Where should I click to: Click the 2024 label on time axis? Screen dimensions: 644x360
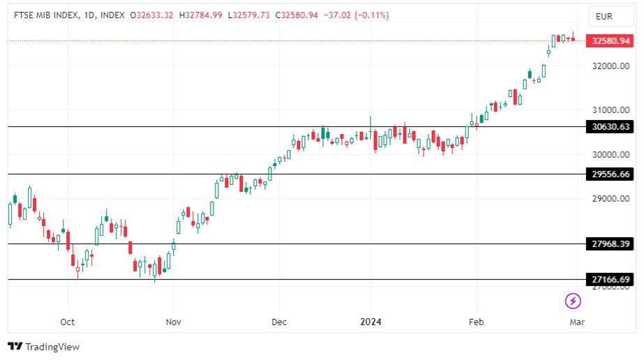[x=370, y=322]
